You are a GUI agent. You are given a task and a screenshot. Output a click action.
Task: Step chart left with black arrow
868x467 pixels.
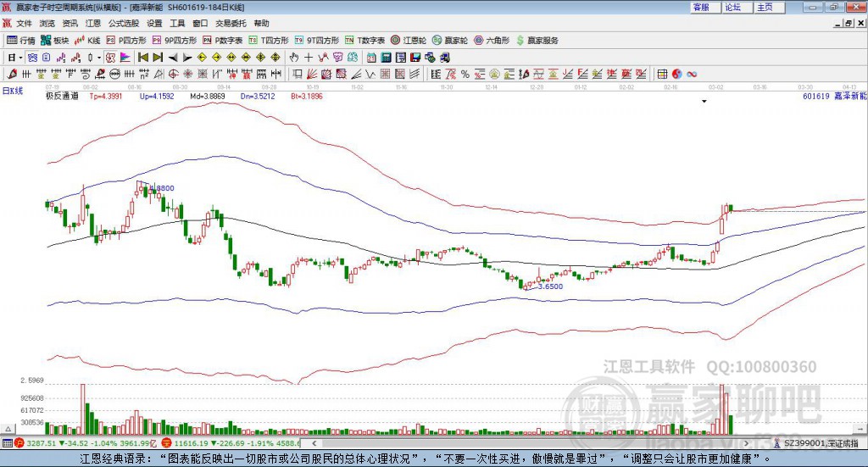pyautogui.click(x=173, y=58)
